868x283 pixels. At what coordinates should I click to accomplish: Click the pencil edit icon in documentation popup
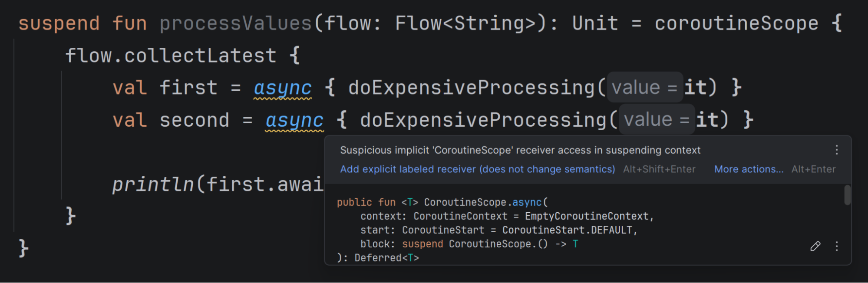pyautogui.click(x=815, y=247)
